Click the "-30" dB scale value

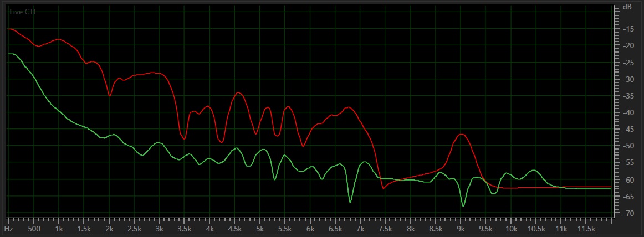[x=629, y=80]
